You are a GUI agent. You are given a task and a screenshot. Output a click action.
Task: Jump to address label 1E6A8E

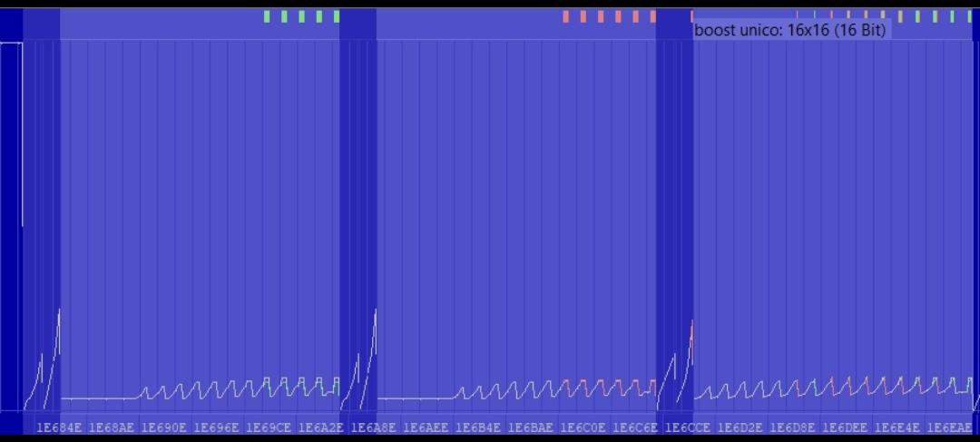click(373, 427)
